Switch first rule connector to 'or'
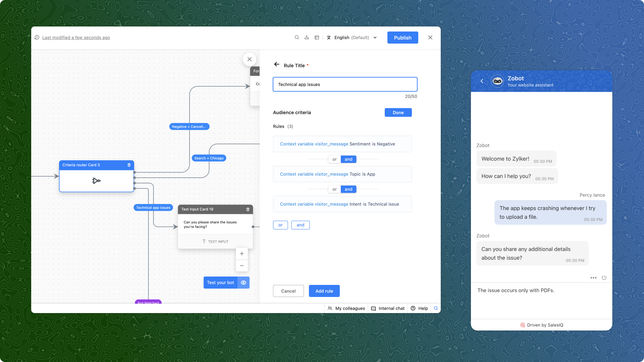 (334, 159)
